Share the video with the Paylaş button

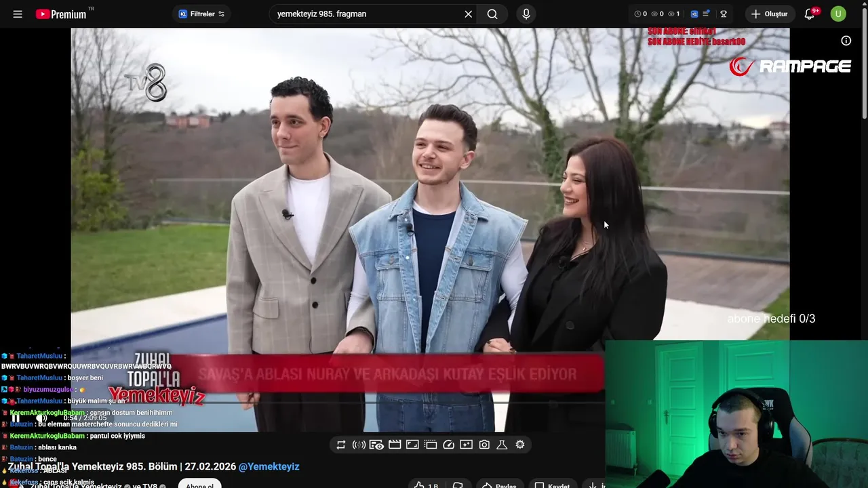(x=499, y=485)
